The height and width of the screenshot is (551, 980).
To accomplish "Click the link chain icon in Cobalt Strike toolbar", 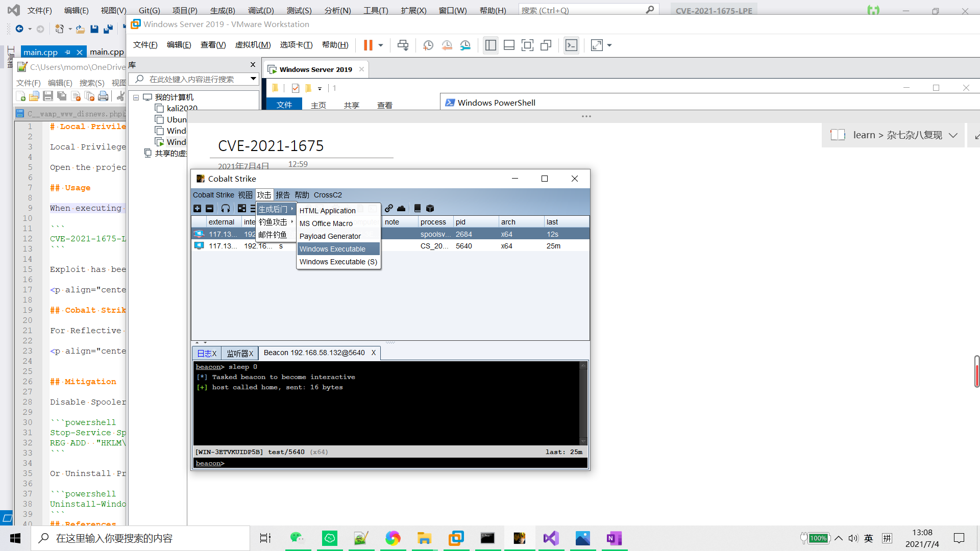I will [x=389, y=208].
